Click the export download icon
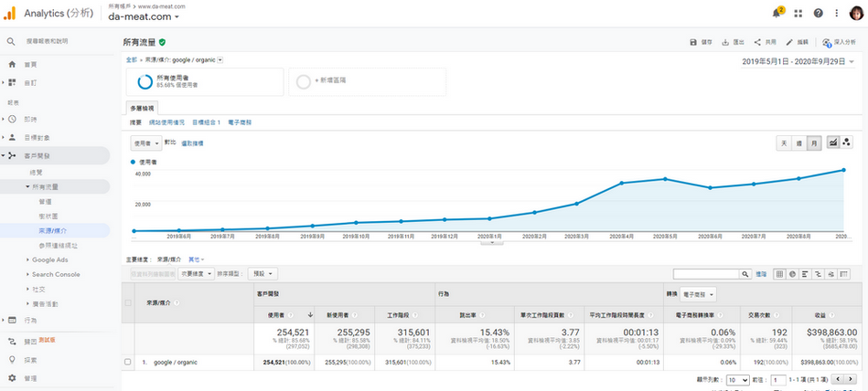This screenshot has width=868, height=391. pos(725,42)
